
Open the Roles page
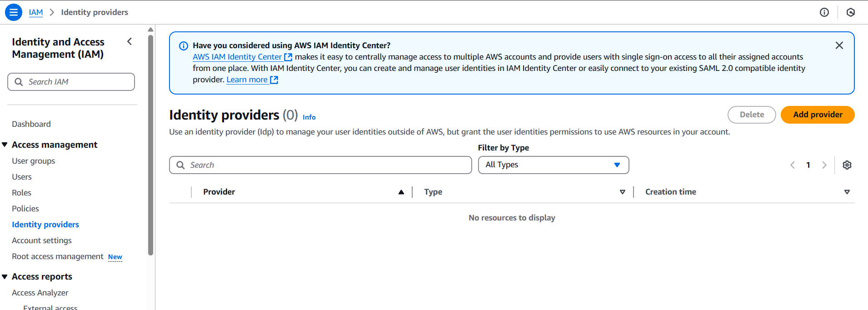tap(22, 193)
